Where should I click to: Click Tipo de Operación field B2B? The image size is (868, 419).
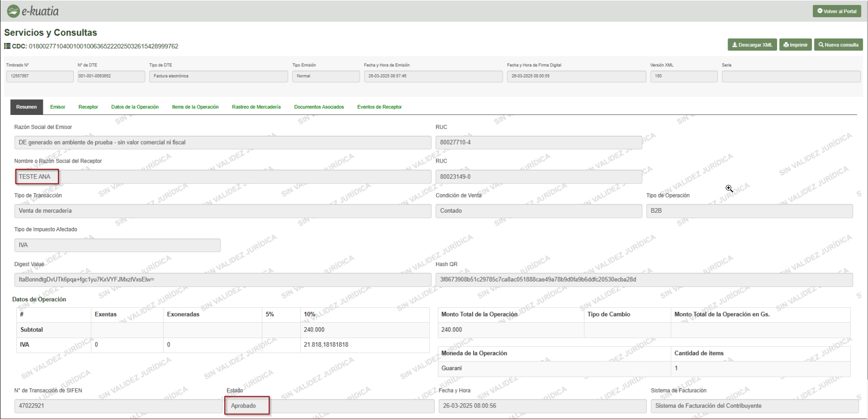point(749,211)
